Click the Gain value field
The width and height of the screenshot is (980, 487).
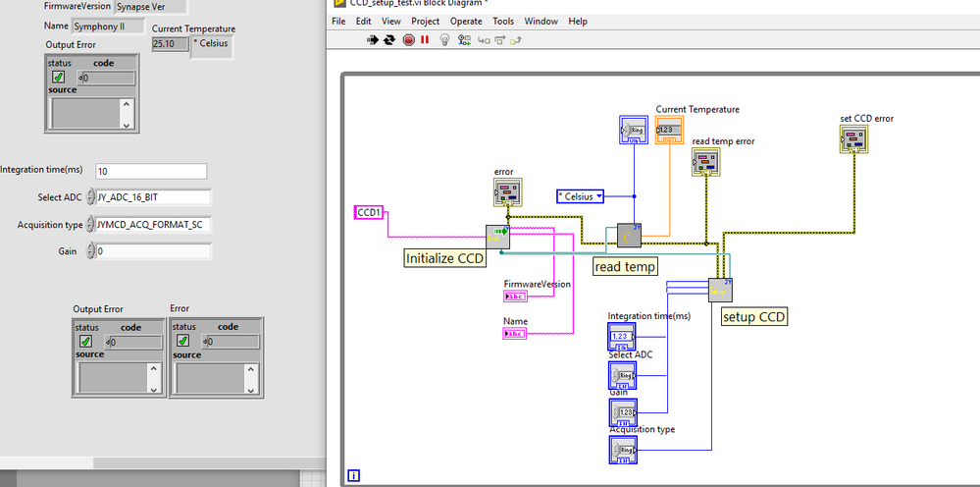point(153,251)
